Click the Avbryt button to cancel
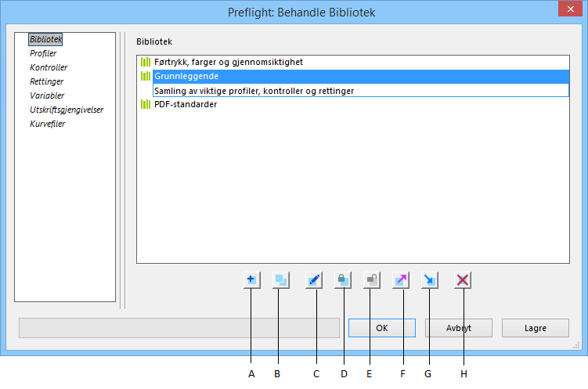 [x=458, y=328]
